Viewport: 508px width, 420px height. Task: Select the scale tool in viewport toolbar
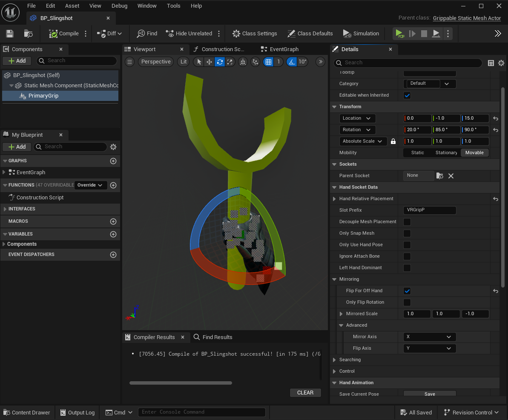230,62
